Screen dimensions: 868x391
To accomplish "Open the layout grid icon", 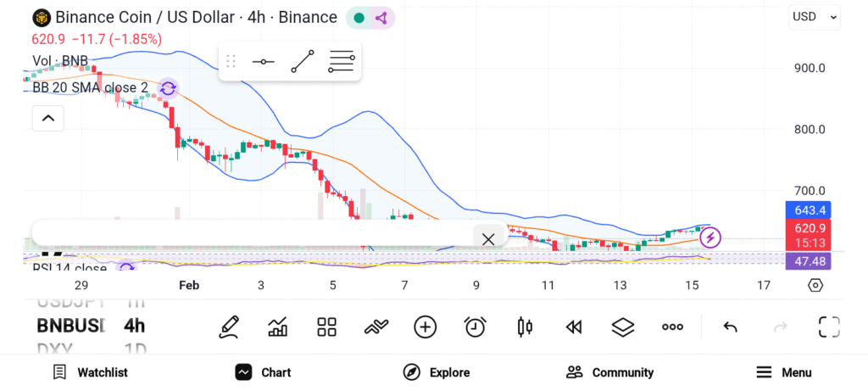I will [326, 327].
